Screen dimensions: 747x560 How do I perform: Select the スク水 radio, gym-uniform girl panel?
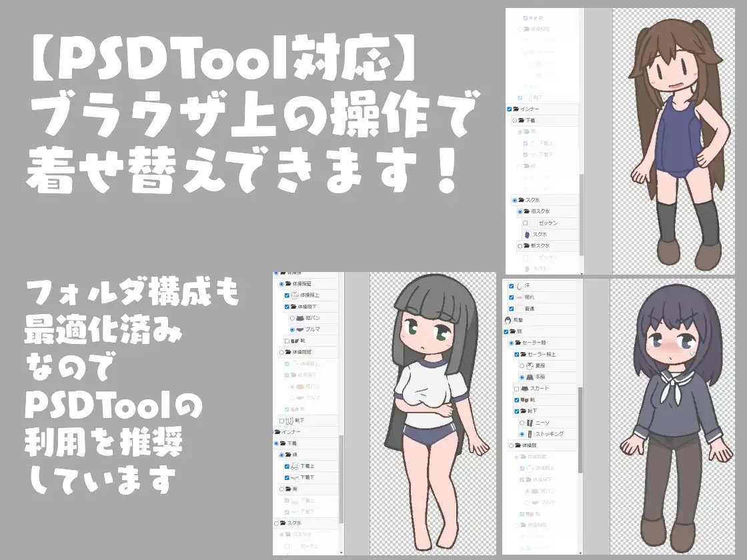pyautogui.click(x=276, y=523)
